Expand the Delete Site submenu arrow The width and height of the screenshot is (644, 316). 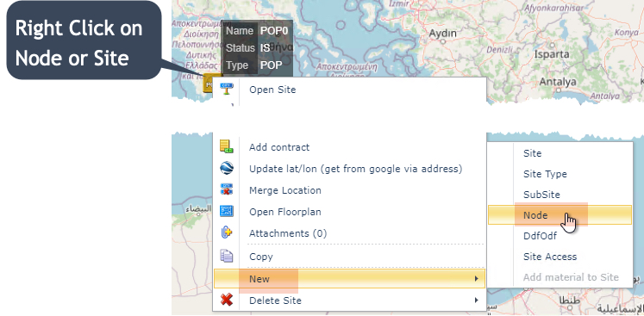coord(477,300)
